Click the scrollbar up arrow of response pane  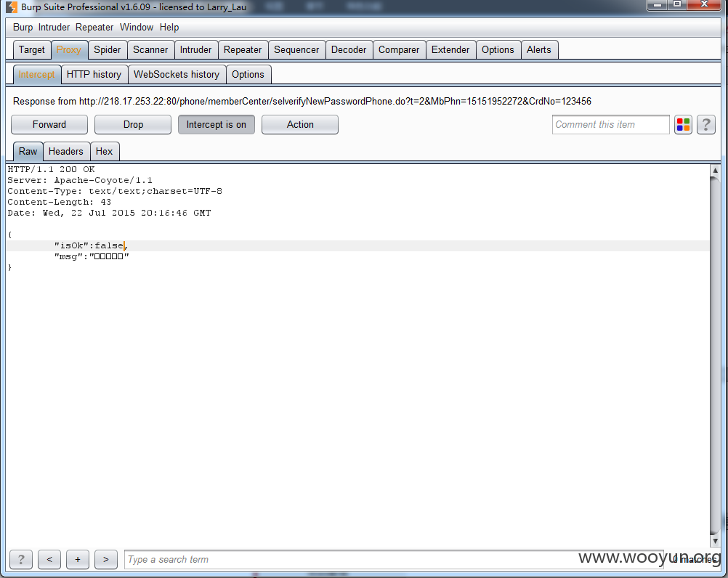(x=715, y=170)
